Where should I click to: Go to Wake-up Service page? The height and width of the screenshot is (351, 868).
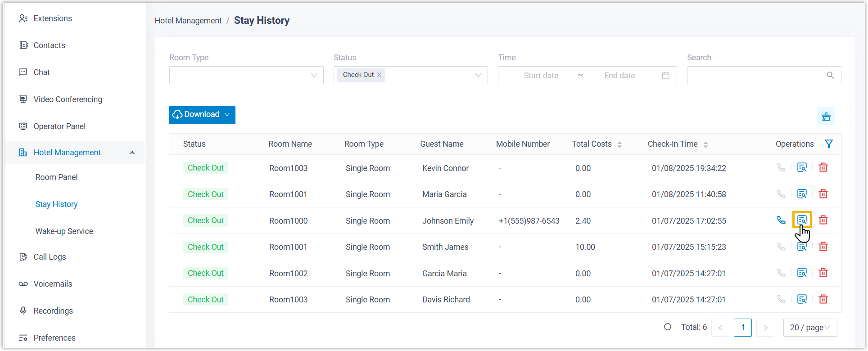coord(64,231)
